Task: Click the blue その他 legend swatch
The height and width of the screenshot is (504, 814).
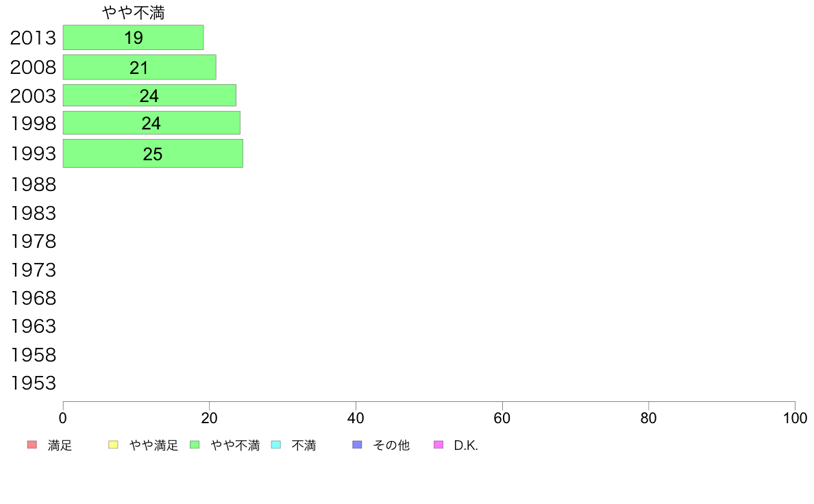Action: [x=357, y=445]
